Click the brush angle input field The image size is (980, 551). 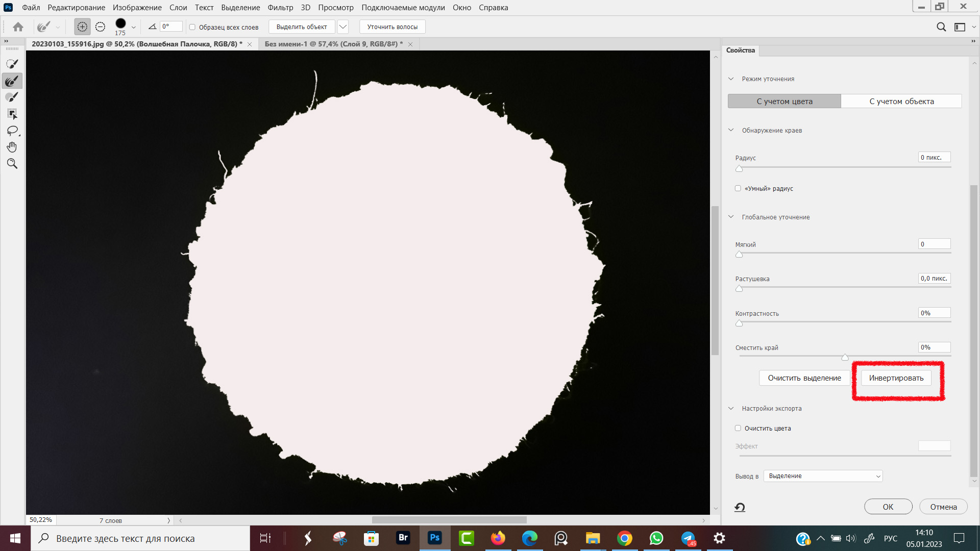click(171, 27)
